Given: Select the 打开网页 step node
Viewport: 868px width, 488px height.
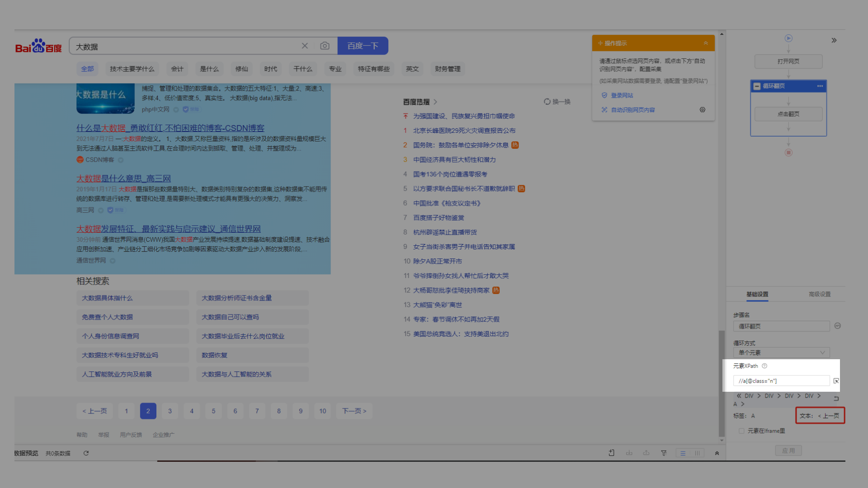Looking at the screenshot, I should click(x=788, y=61).
